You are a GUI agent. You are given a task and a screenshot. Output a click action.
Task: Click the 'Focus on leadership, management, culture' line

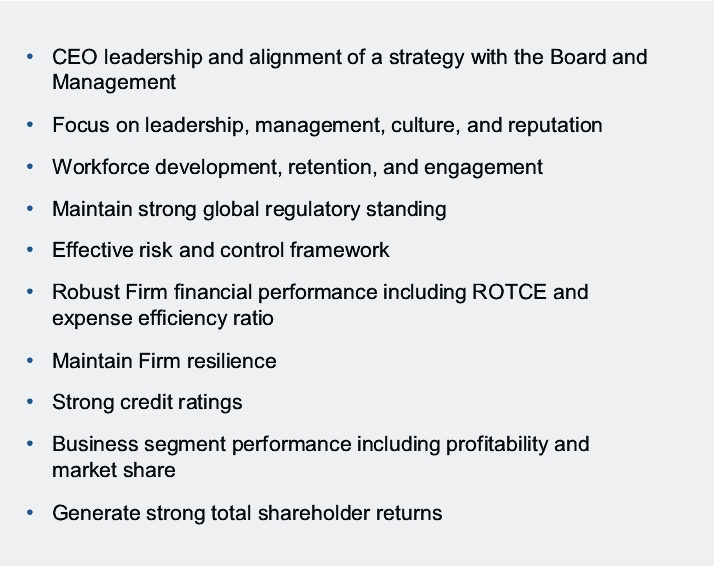click(x=327, y=125)
